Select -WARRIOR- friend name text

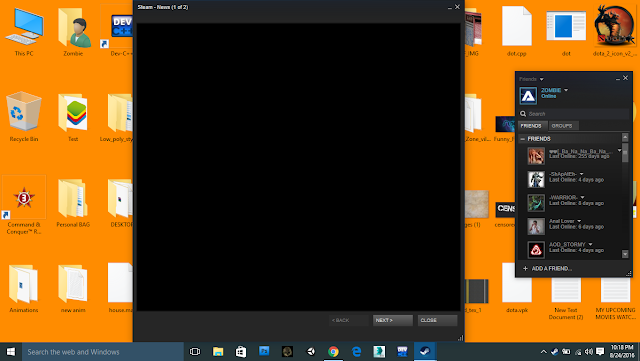coord(563,197)
